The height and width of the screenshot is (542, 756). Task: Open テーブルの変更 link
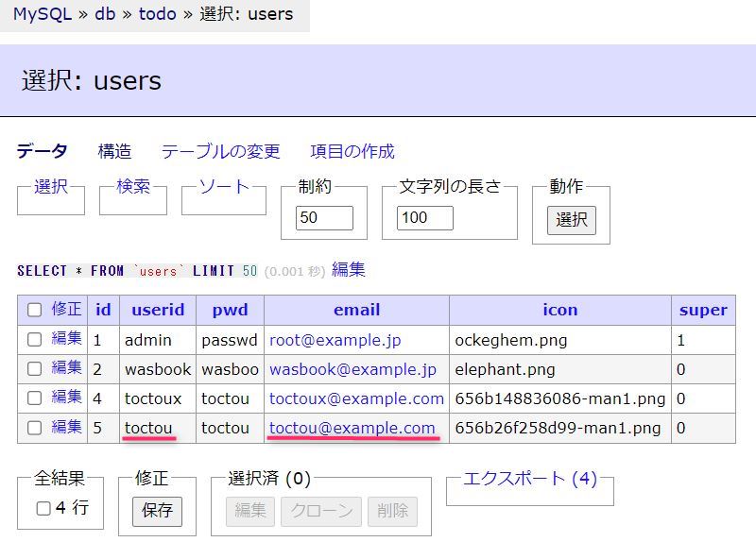point(220,151)
